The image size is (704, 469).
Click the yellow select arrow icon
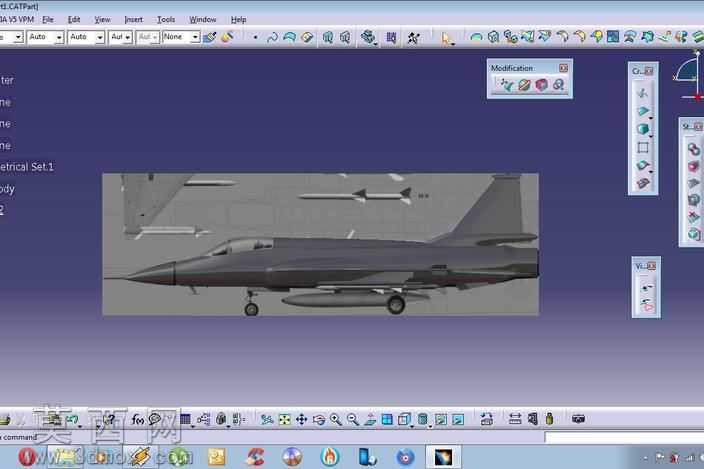click(446, 39)
